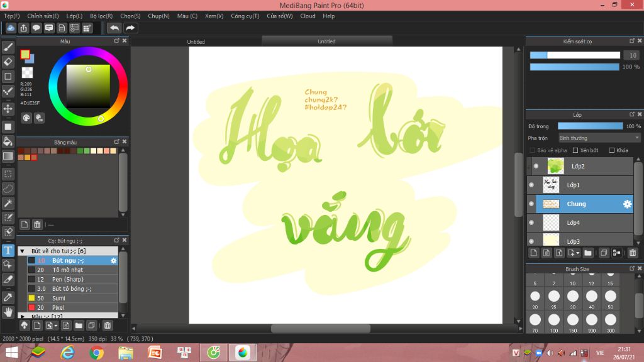Image resolution: width=644 pixels, height=362 pixels.
Task: Open the Tệp(F) menu
Action: point(12,16)
